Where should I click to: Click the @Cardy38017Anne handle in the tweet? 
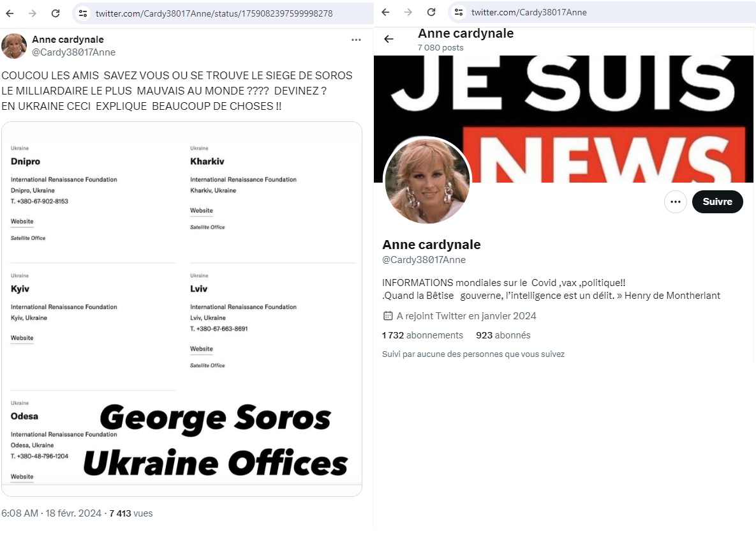pyautogui.click(x=74, y=52)
